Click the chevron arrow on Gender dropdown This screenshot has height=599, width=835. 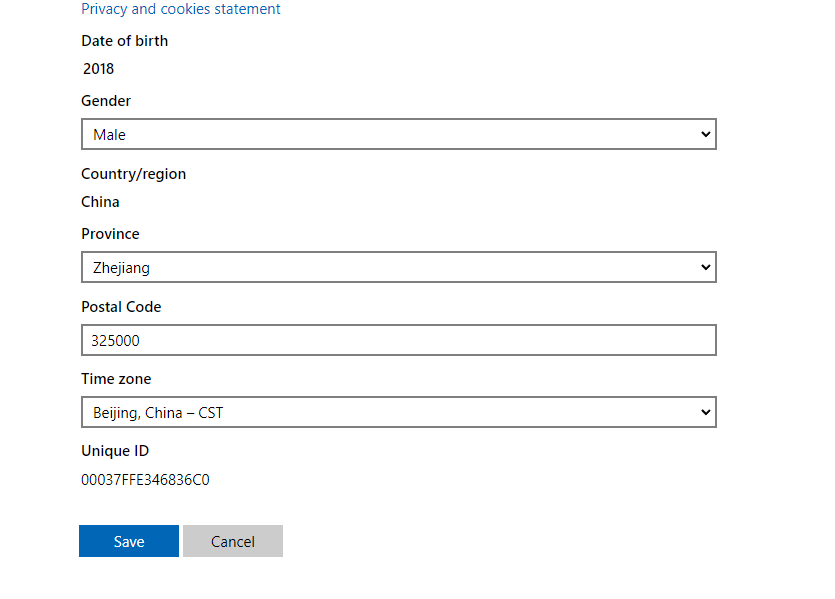[x=705, y=135]
